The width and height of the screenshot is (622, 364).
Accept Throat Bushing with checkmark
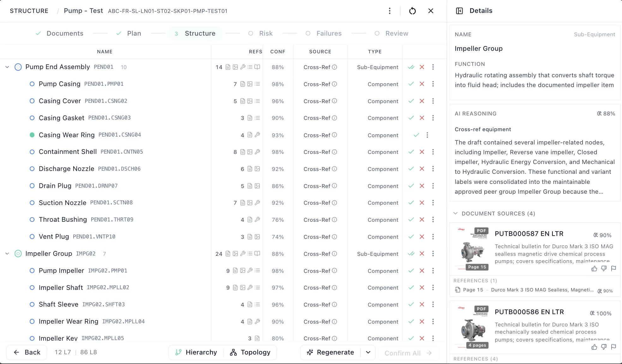pyautogui.click(x=411, y=220)
